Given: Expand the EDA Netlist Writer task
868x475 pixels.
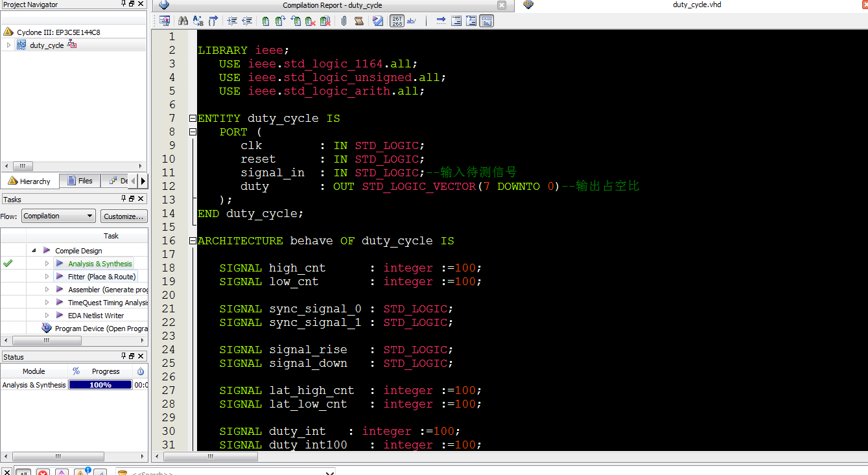Looking at the screenshot, I should point(47,316).
